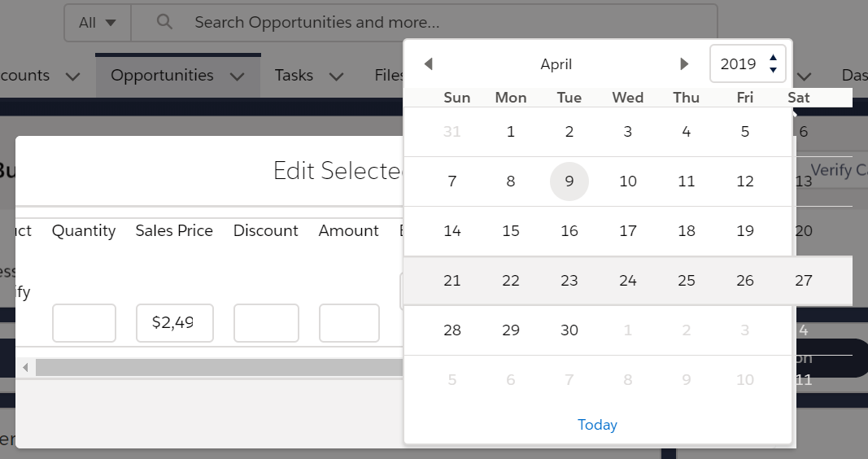Viewport: 868px width, 459px height.
Task: Decrease the year using the down arrow
Action: 773,71
